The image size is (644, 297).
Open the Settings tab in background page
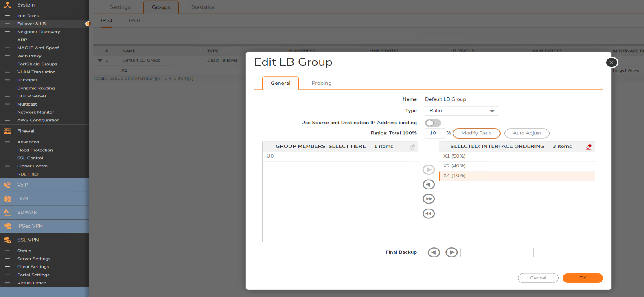120,7
